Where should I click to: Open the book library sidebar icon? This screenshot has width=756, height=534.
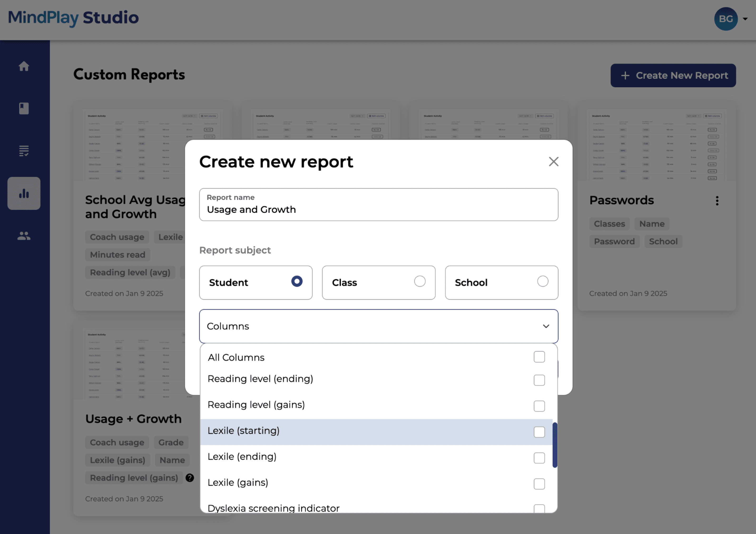tap(24, 108)
